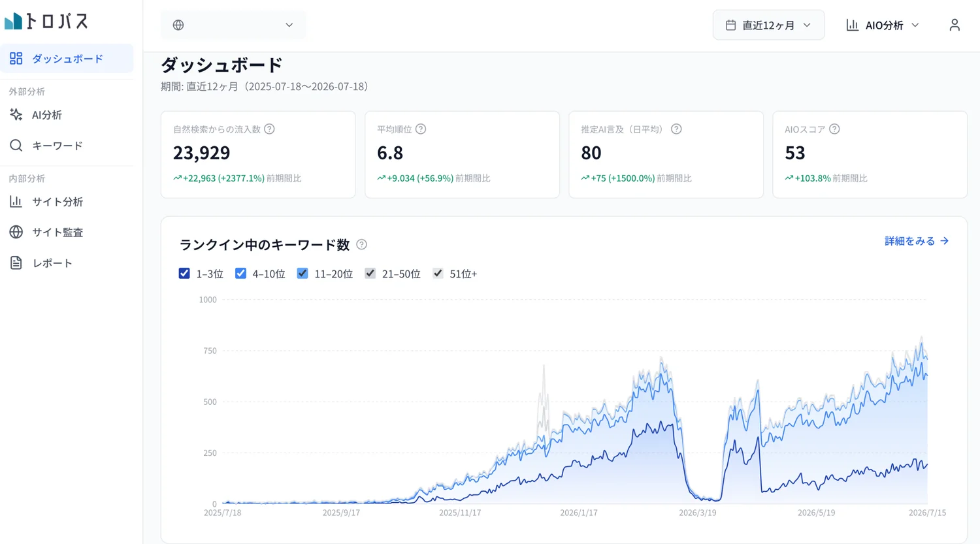
Task: Click the レポート document icon
Action: [x=16, y=263]
